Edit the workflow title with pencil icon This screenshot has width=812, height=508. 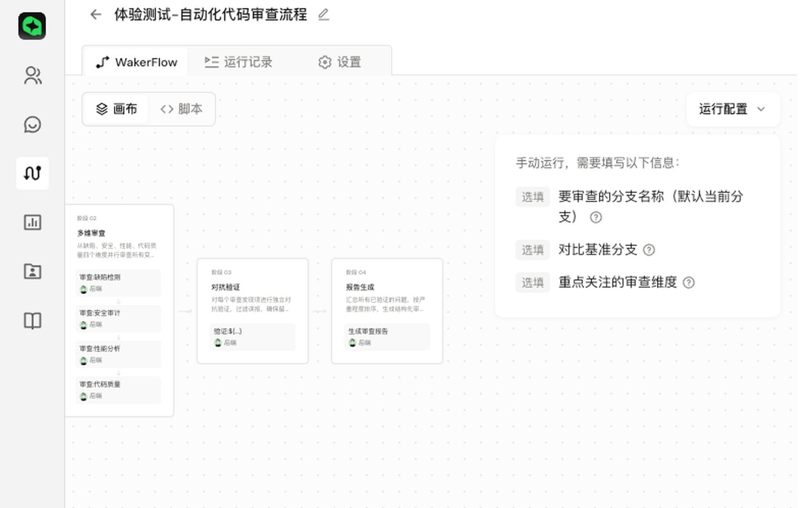pos(323,14)
